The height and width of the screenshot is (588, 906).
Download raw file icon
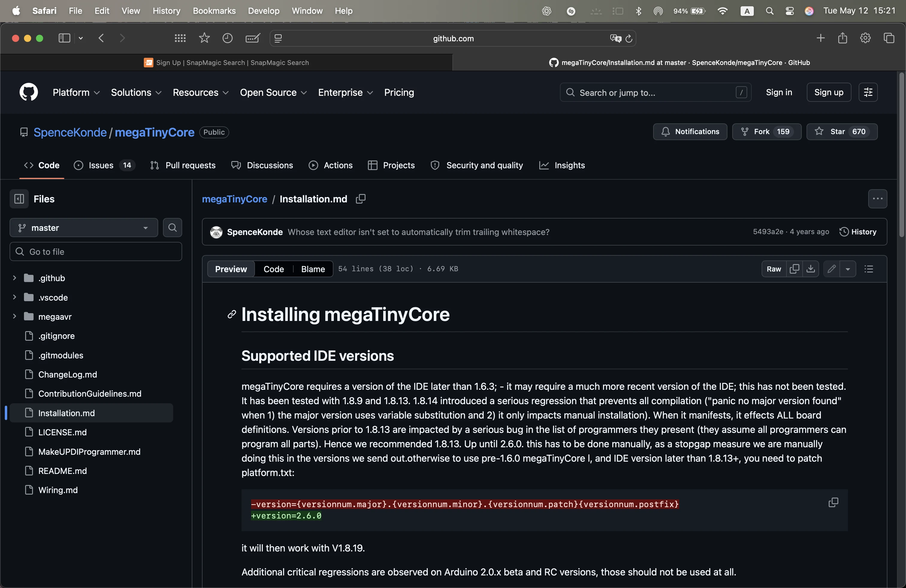point(811,269)
